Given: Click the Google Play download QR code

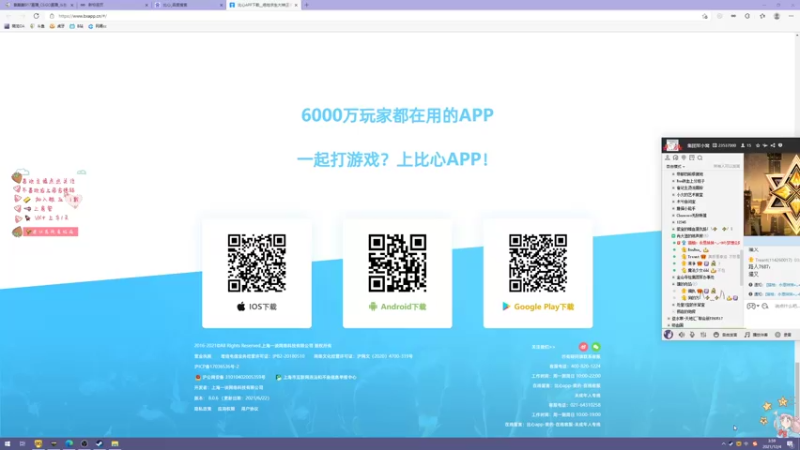Looking at the screenshot, I should click(538, 263).
